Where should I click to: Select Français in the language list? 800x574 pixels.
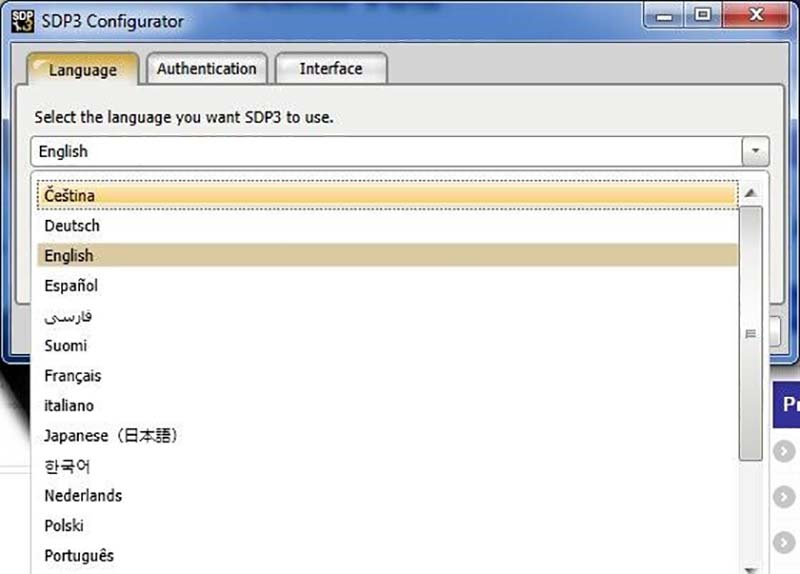[x=388, y=376]
